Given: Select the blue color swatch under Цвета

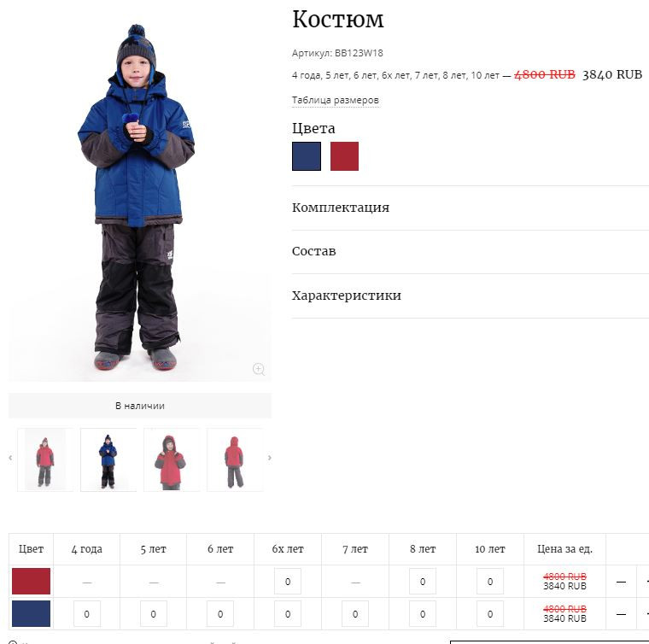Looking at the screenshot, I should tap(307, 156).
